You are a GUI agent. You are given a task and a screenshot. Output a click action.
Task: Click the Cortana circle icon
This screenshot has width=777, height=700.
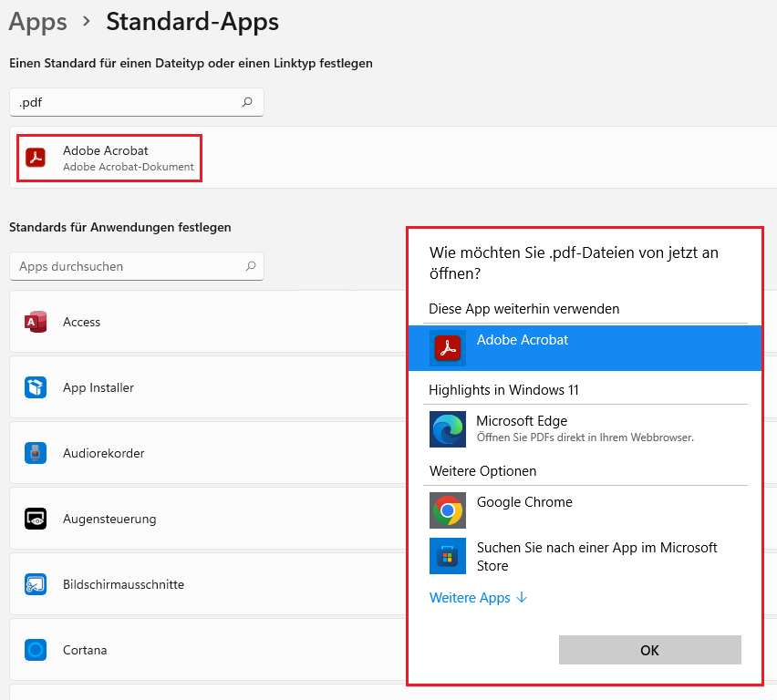point(36,650)
